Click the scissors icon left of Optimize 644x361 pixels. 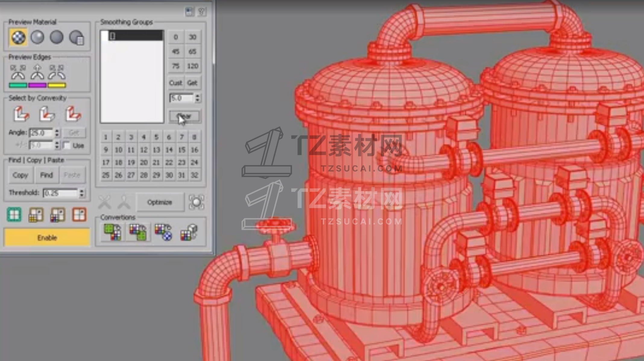pos(104,202)
